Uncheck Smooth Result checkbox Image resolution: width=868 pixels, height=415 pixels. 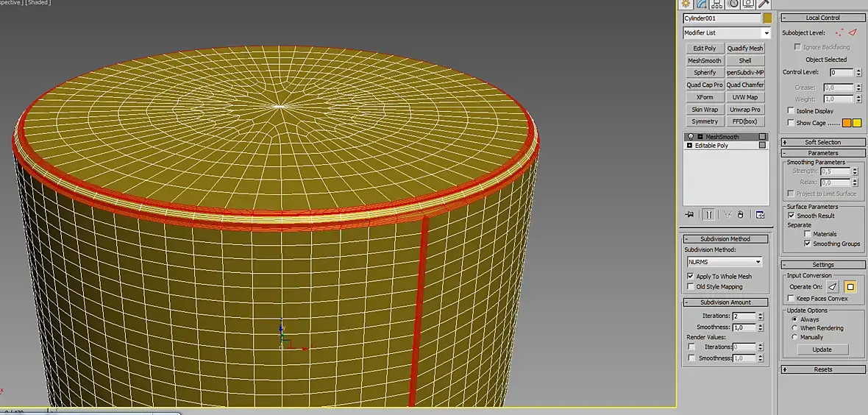click(x=791, y=216)
